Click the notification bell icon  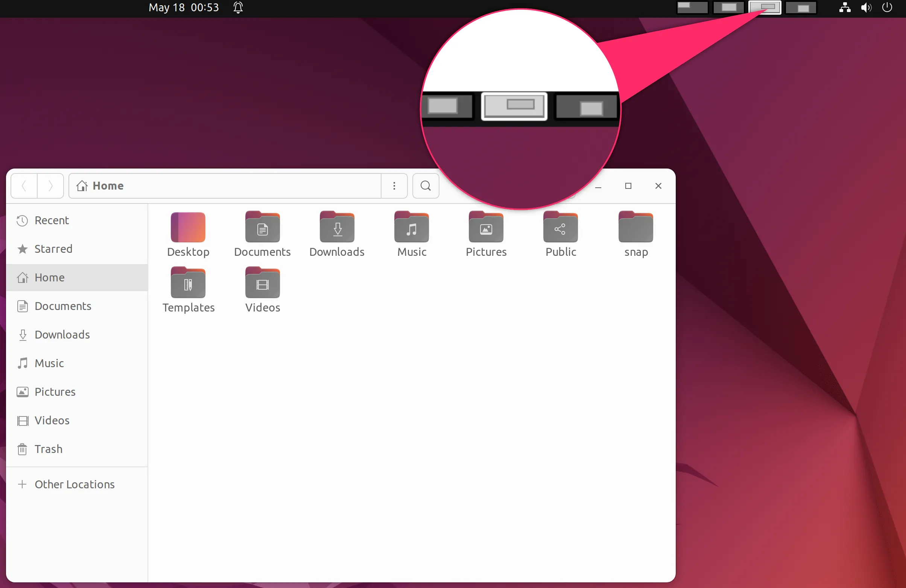[237, 7]
